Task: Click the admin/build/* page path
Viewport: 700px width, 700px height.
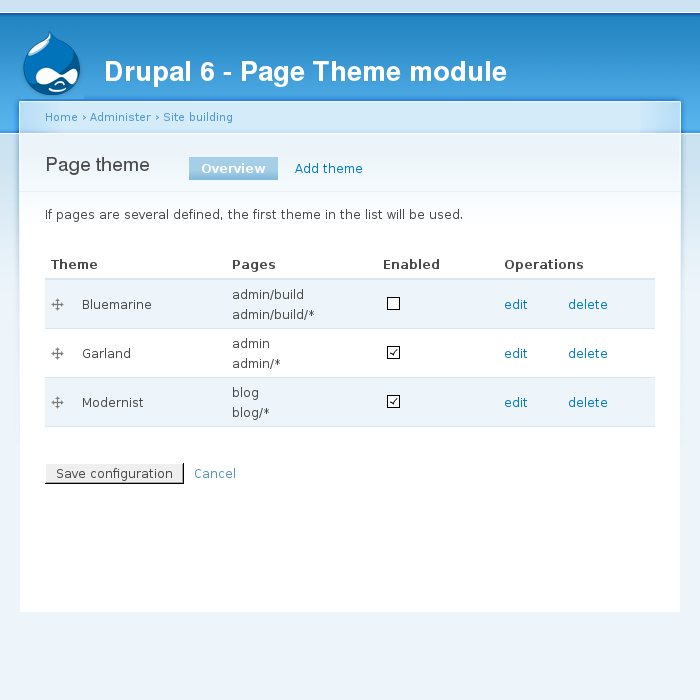Action: click(x=273, y=315)
